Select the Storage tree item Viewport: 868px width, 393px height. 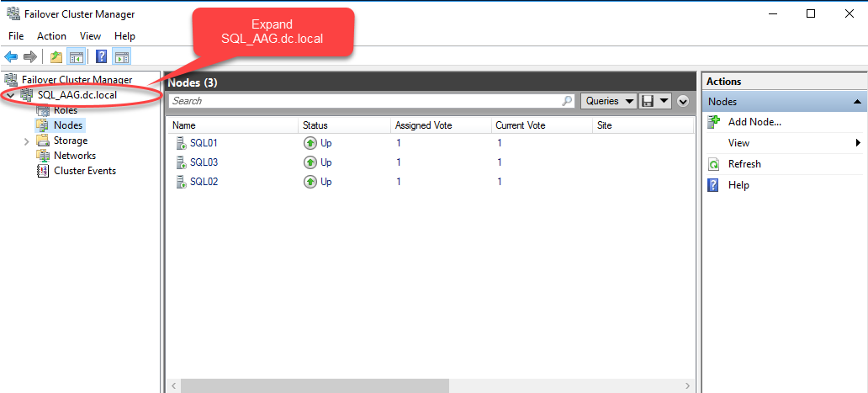[x=71, y=141]
